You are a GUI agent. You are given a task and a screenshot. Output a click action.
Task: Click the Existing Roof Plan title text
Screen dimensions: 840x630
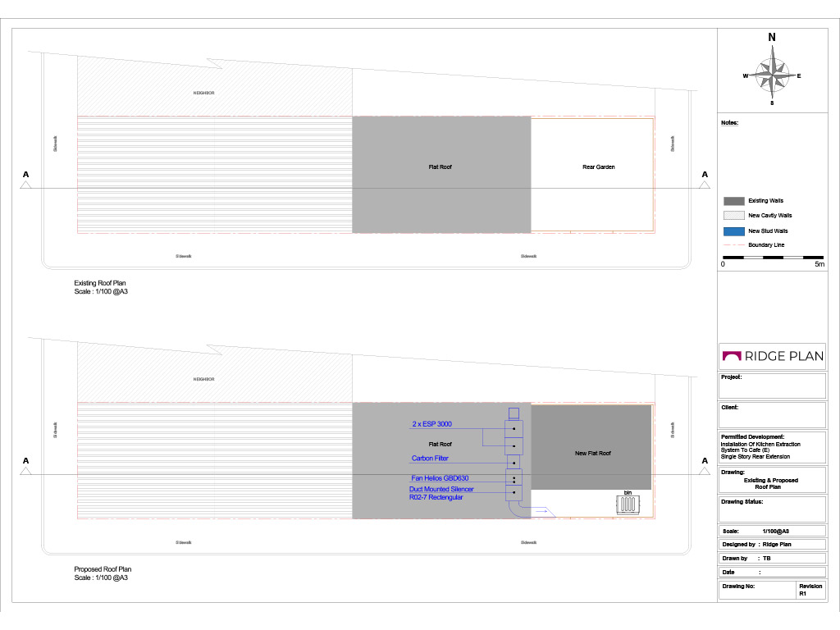[100, 283]
